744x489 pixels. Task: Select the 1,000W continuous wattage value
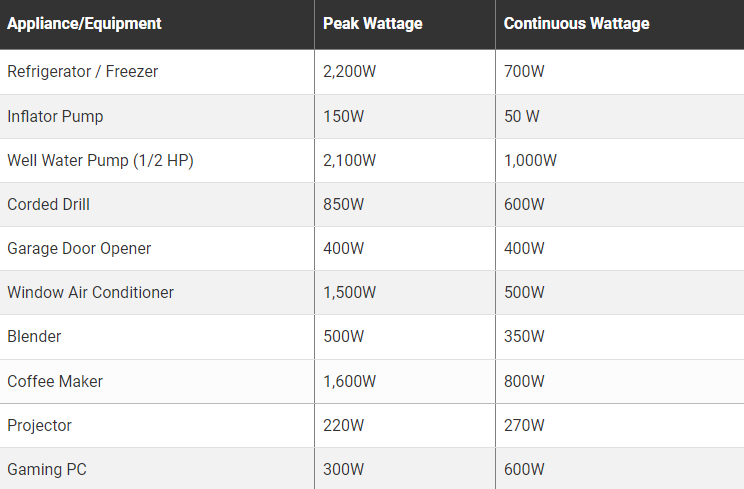tap(530, 160)
